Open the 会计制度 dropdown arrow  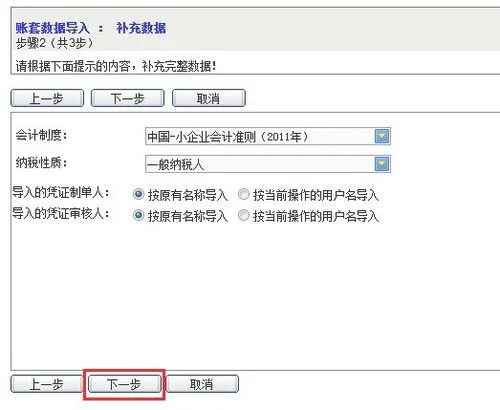tap(382, 136)
